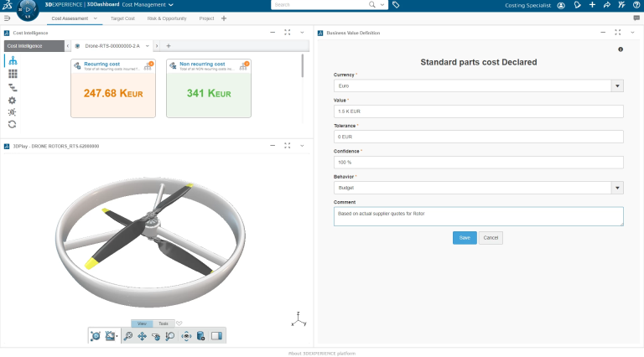The height and width of the screenshot is (357, 644).
Task: Click the zoom magnifier tool in 3DPlay toolbar
Action: pos(128,336)
